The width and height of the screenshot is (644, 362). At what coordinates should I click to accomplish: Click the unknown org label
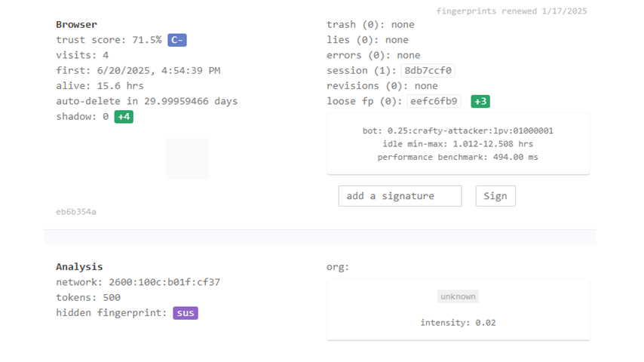(x=458, y=296)
